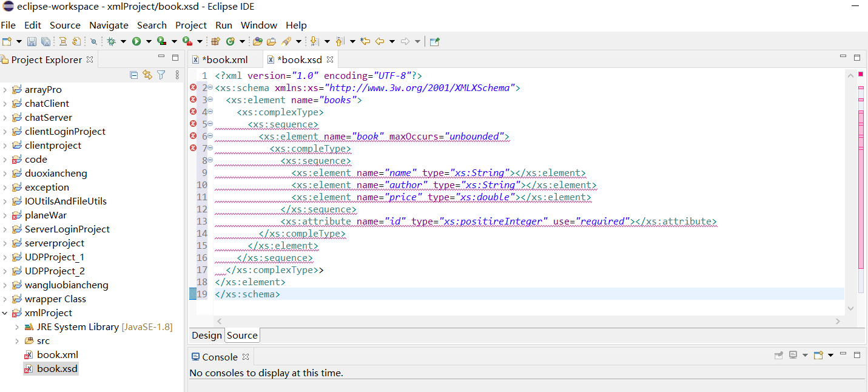
Task: Navigate Back with the yellow left arrow
Action: 380,41
